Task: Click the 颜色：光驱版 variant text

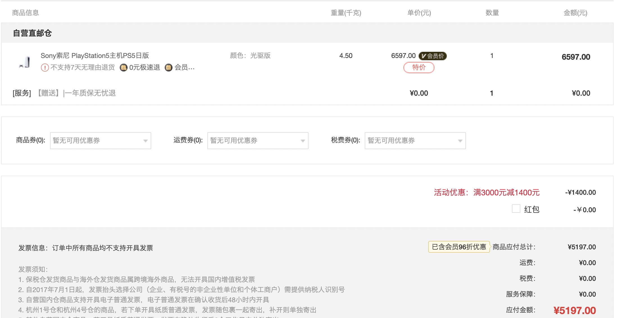Action: pyautogui.click(x=250, y=56)
